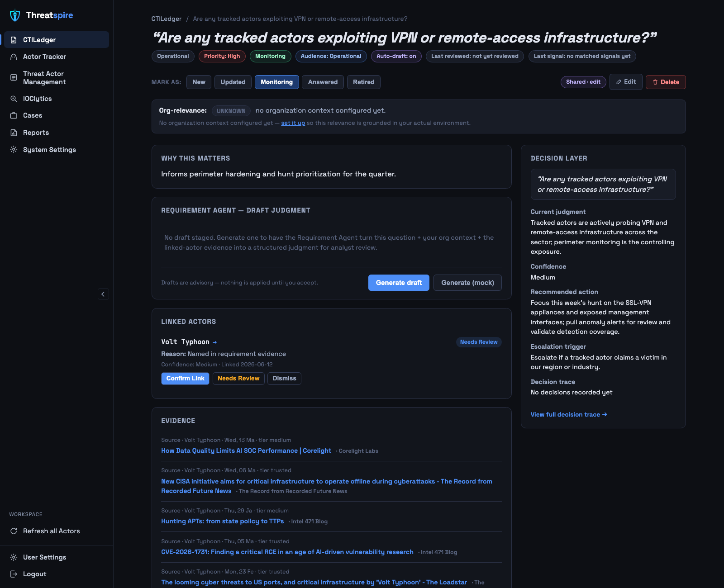Click the Why This Matters description
This screenshot has height=588, width=724.
279,174
